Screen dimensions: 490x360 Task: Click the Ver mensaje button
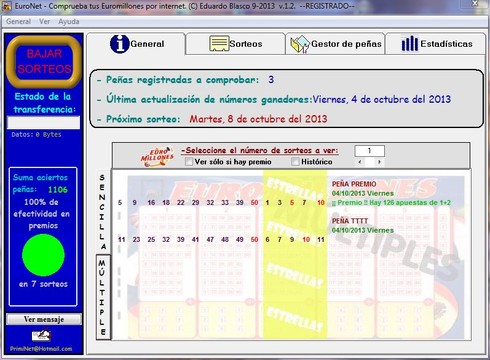[x=44, y=319]
